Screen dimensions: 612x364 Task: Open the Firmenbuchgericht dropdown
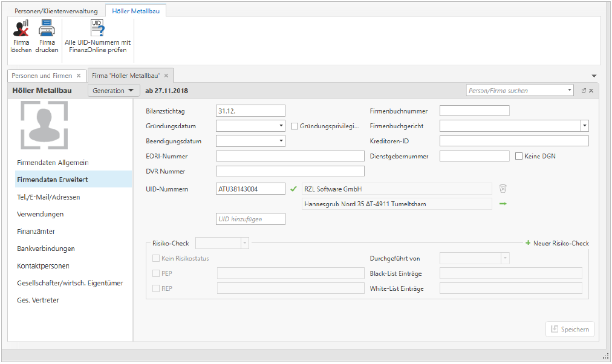(584, 126)
